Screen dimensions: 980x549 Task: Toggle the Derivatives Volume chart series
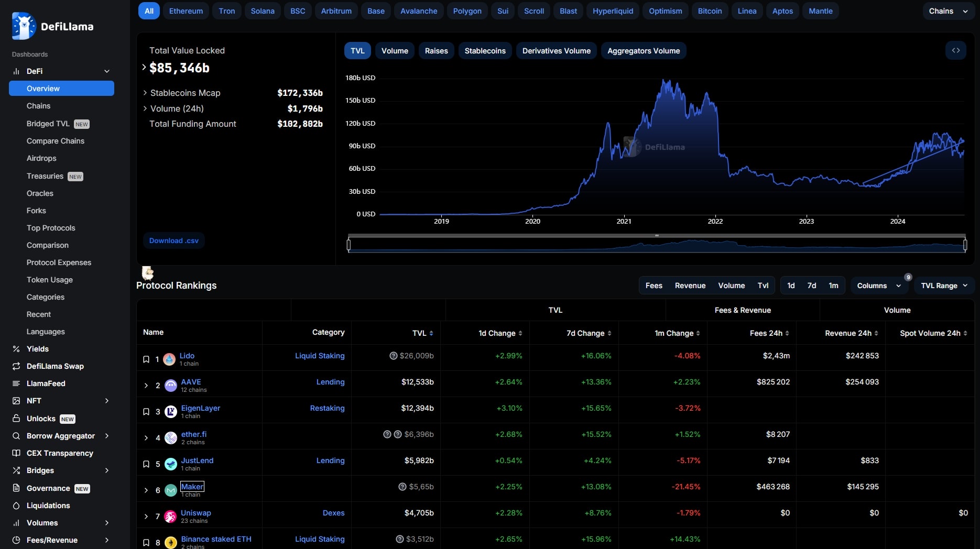557,51
